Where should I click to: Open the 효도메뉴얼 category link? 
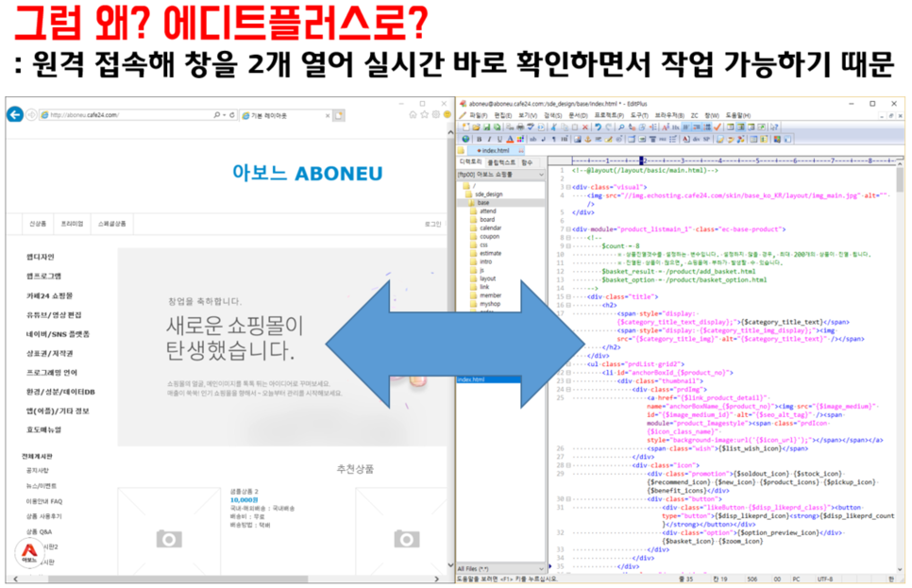(43, 429)
